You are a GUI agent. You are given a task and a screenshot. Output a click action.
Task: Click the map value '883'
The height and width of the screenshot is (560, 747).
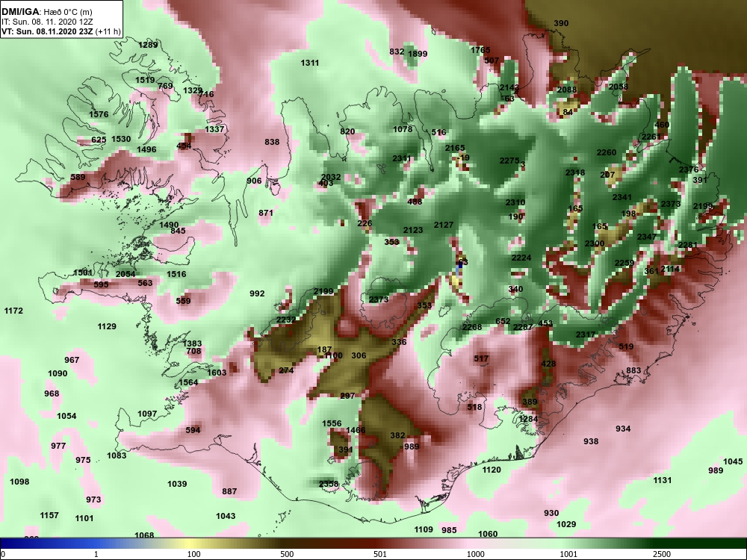pyautogui.click(x=633, y=371)
